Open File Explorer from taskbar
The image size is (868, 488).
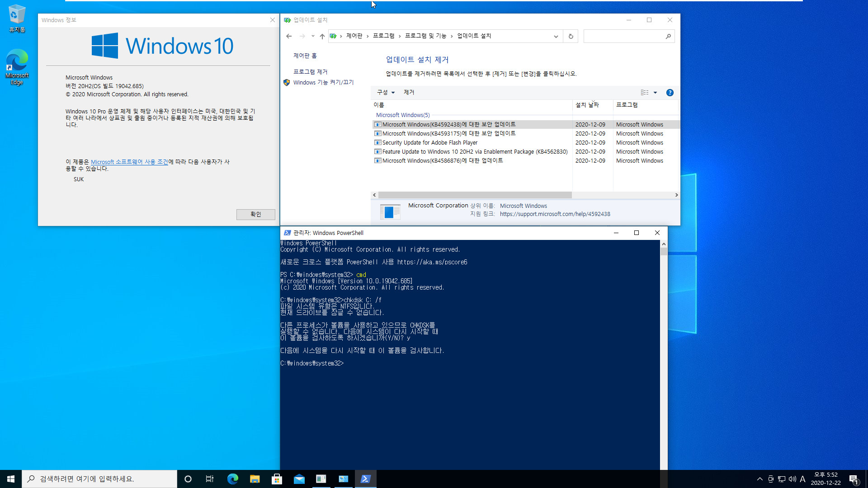pyautogui.click(x=255, y=479)
